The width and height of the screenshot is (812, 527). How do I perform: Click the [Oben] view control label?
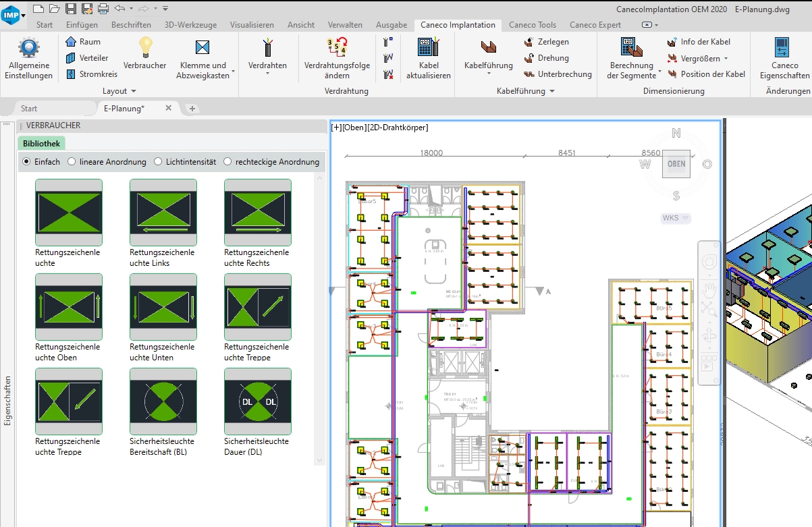[x=355, y=128]
